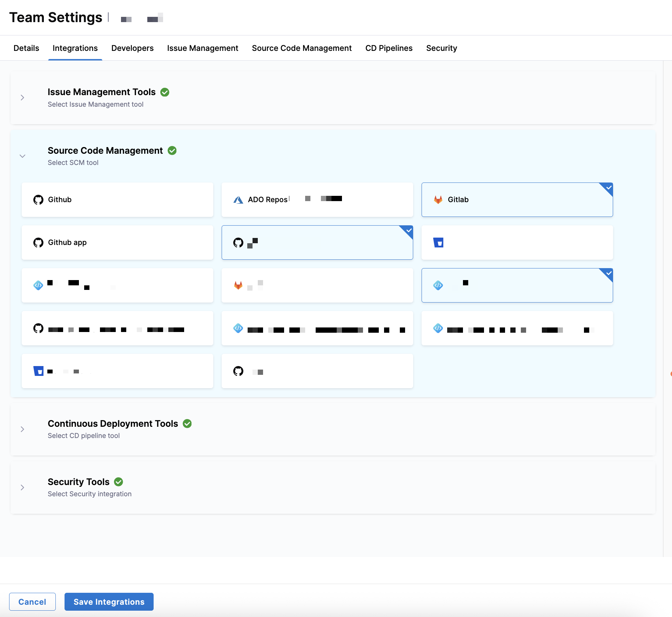Click the Github app octocat icon
This screenshot has height=617, width=672.
(38, 243)
